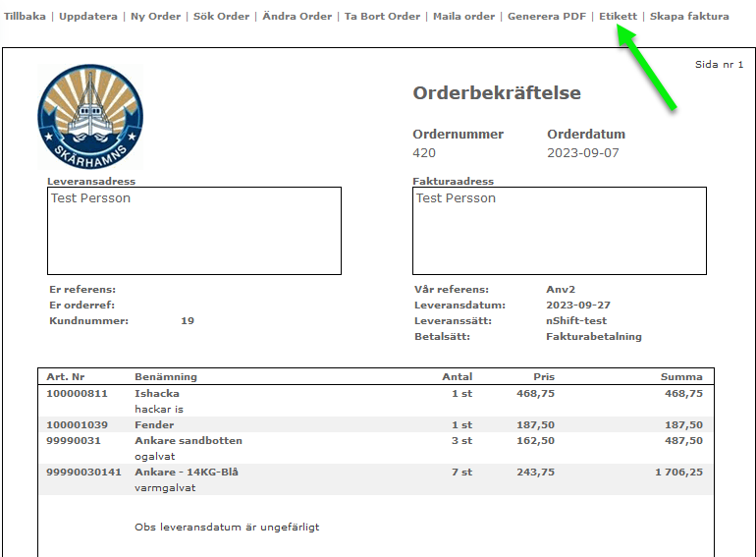Click price 468,75 in the Pris column
Image resolution: width=756 pixels, height=557 pixels.
coord(536,394)
